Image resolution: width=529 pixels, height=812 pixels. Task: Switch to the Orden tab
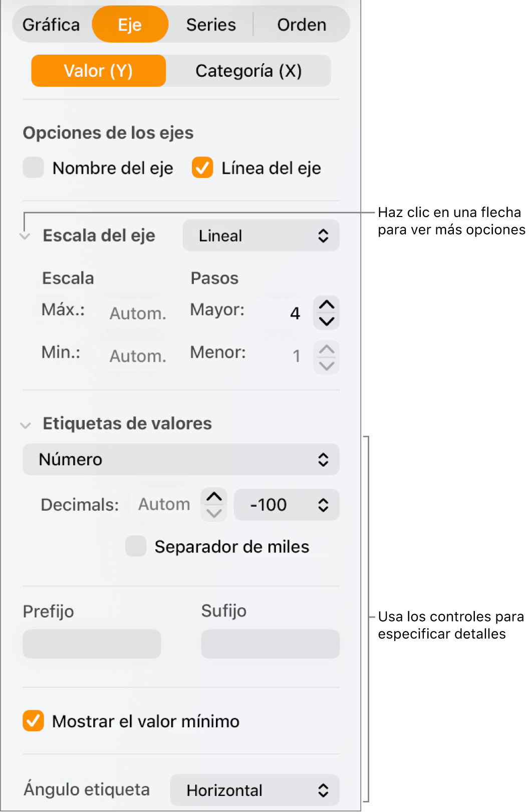(301, 24)
